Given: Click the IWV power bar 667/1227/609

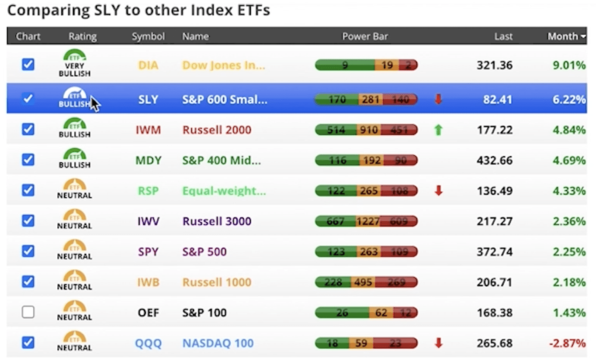Looking at the screenshot, I should (366, 221).
